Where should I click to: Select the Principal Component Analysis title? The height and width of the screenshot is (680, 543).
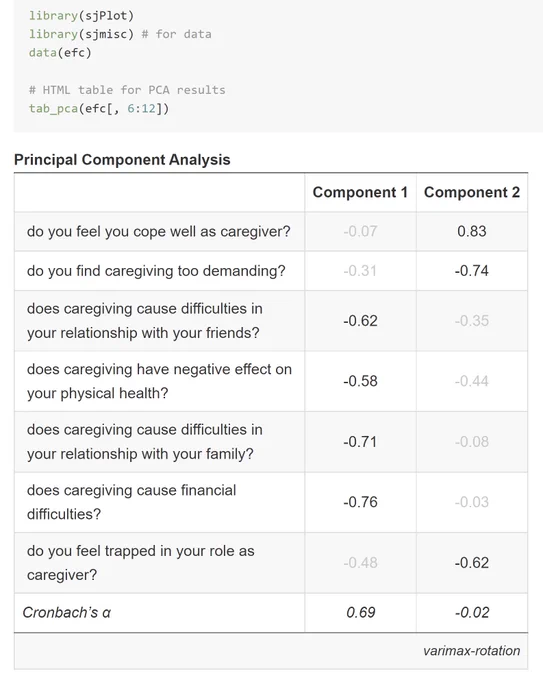[x=122, y=160]
